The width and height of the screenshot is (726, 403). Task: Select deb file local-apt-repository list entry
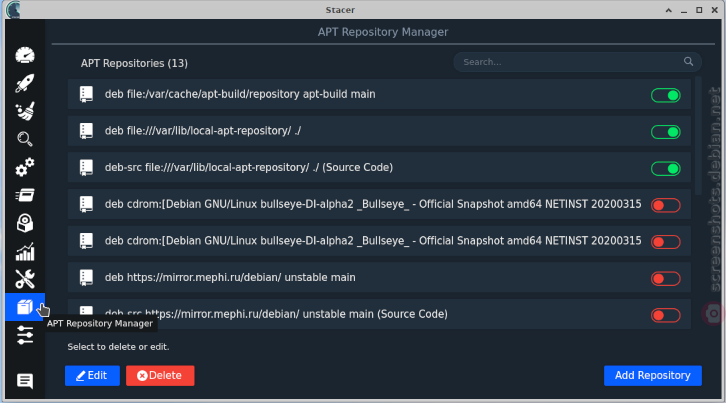coord(379,131)
